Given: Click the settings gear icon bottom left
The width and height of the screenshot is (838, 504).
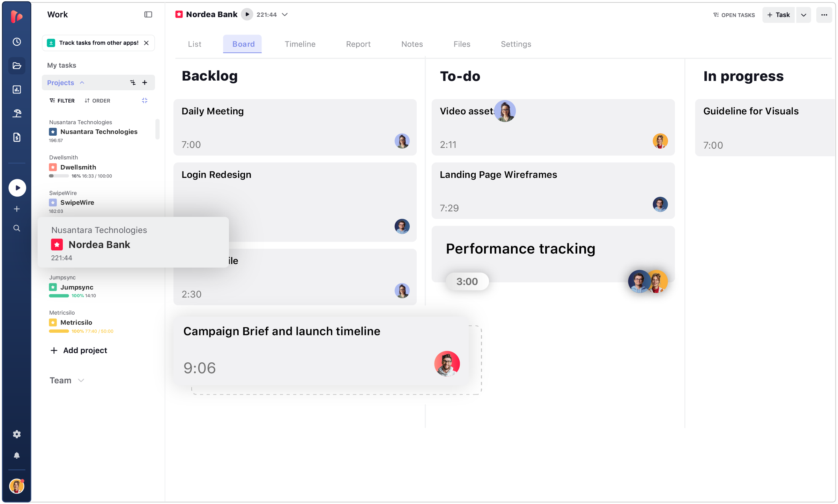Looking at the screenshot, I should 16,434.
